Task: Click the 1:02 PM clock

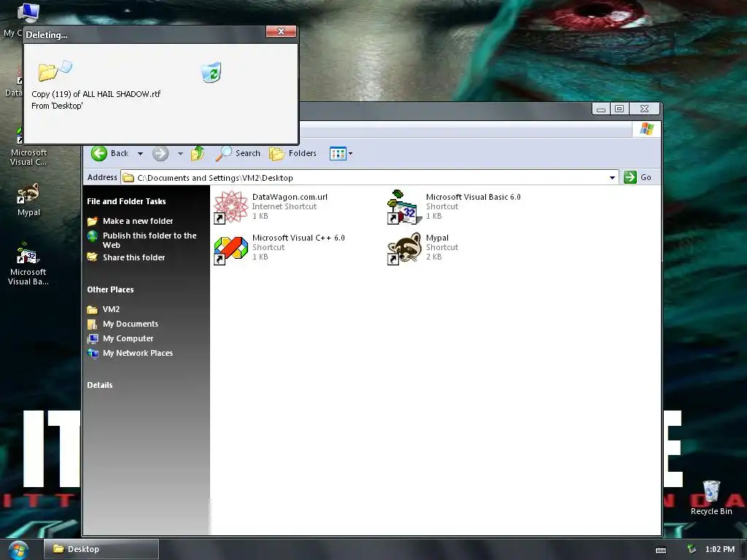Action: pos(720,549)
